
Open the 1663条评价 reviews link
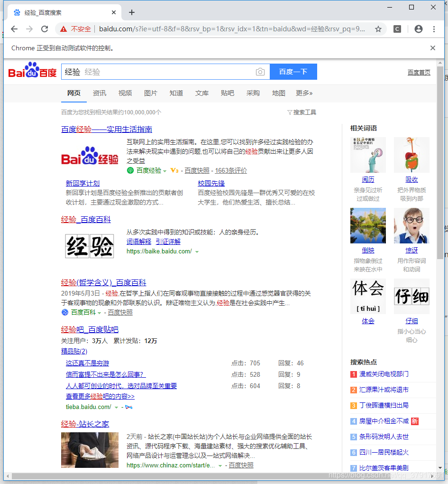point(231,170)
